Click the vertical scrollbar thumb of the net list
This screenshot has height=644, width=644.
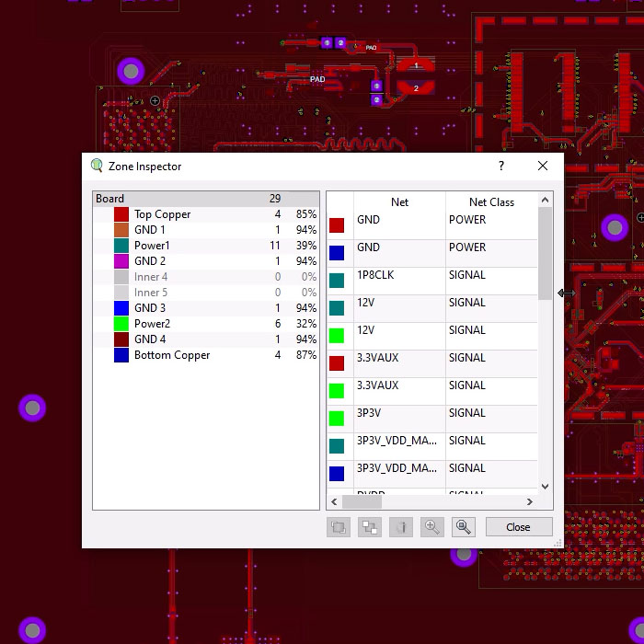(545, 253)
